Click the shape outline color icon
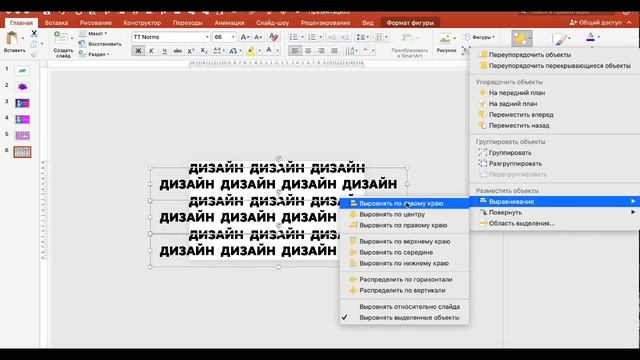 click(x=590, y=38)
